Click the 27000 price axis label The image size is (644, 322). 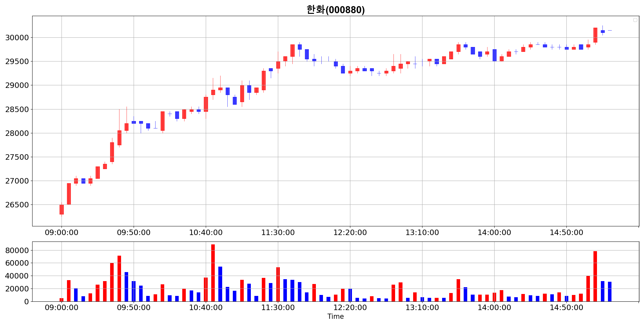click(17, 181)
